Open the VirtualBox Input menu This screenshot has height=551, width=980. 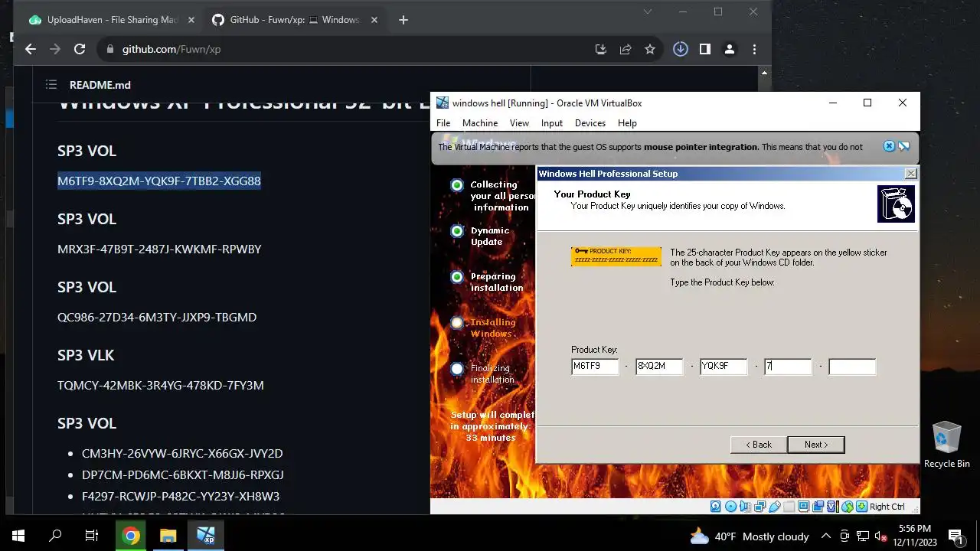coord(551,123)
